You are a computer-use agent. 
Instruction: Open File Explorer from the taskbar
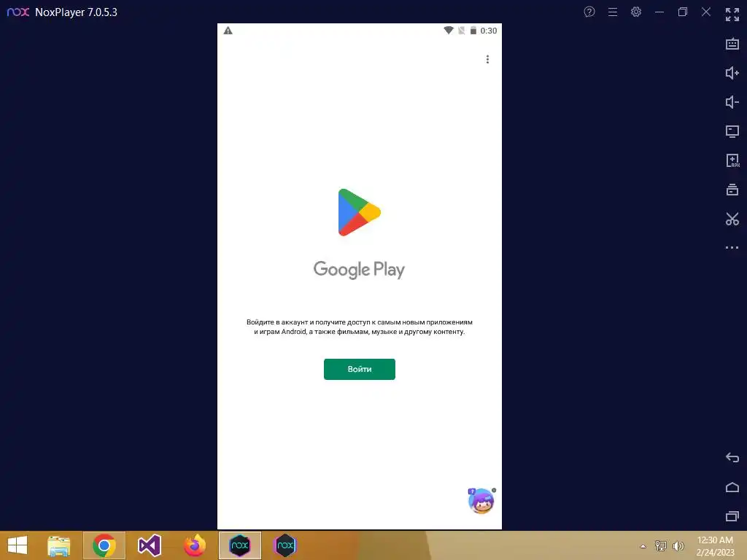(59, 545)
